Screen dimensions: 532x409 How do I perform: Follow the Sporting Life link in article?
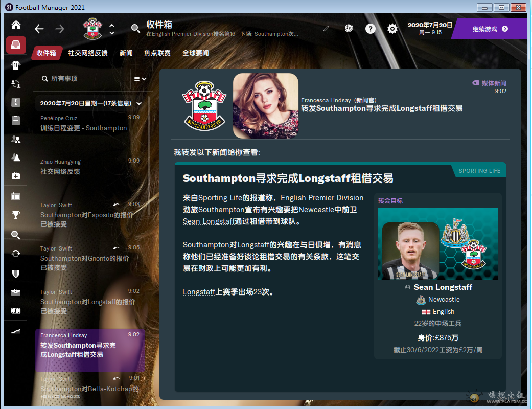click(220, 198)
